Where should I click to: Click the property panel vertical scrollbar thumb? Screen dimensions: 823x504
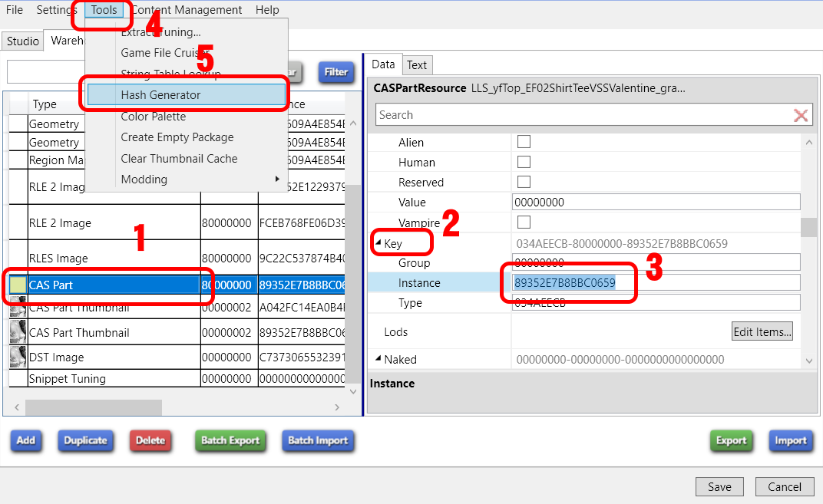tap(809, 227)
